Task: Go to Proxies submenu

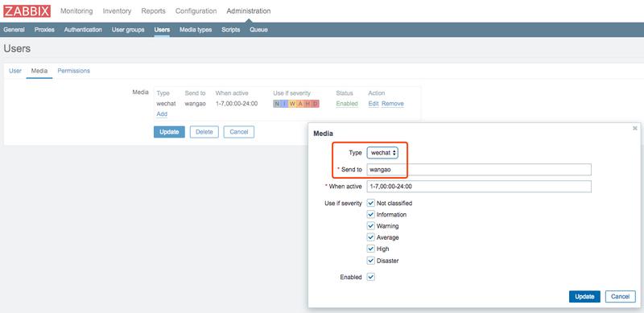Action: coord(44,30)
